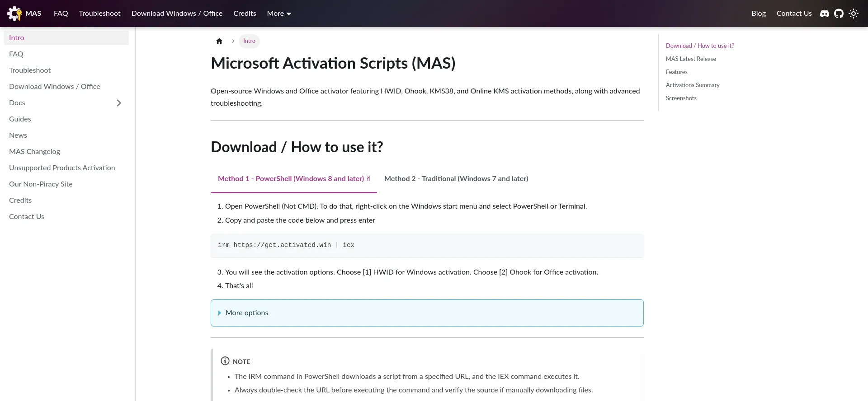The image size is (868, 401).
Task: Click the "That's all" list item
Action: (x=239, y=286)
